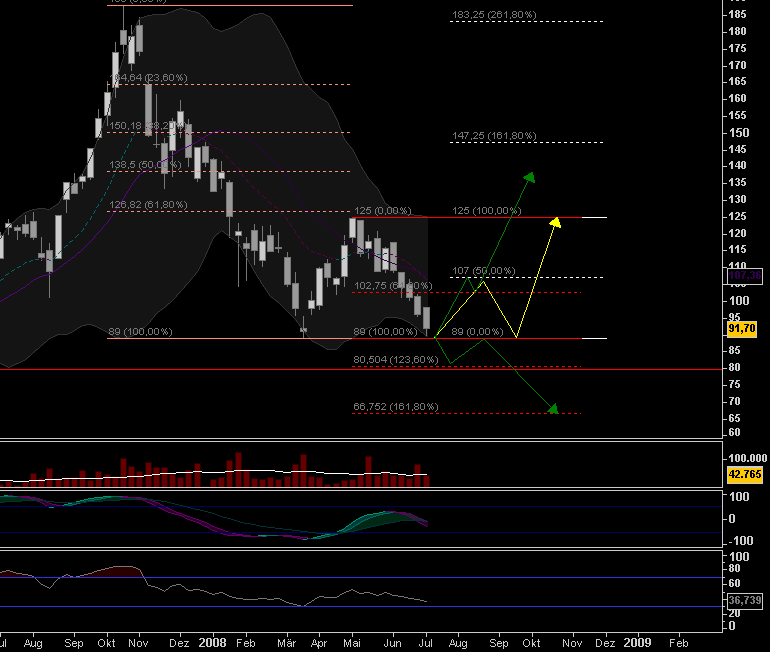Click the 2009 year label on time axis
This screenshot has height=652, width=770.
click(637, 643)
